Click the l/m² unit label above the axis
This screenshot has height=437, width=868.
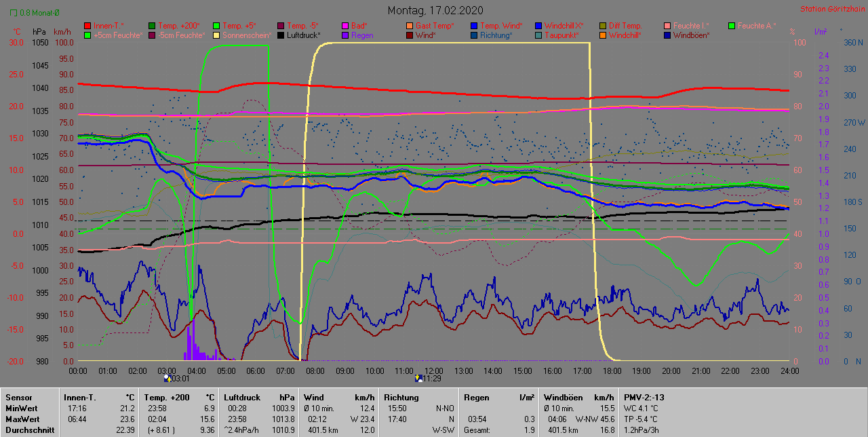coord(820,32)
